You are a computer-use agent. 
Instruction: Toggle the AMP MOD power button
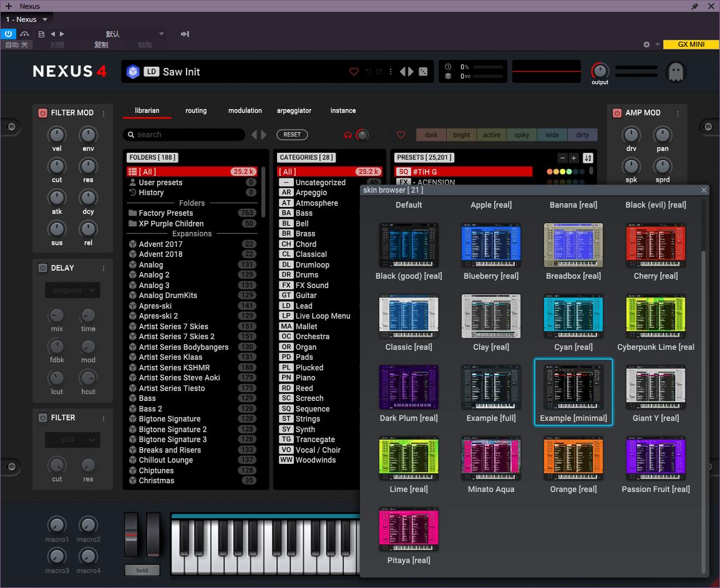coord(617,113)
